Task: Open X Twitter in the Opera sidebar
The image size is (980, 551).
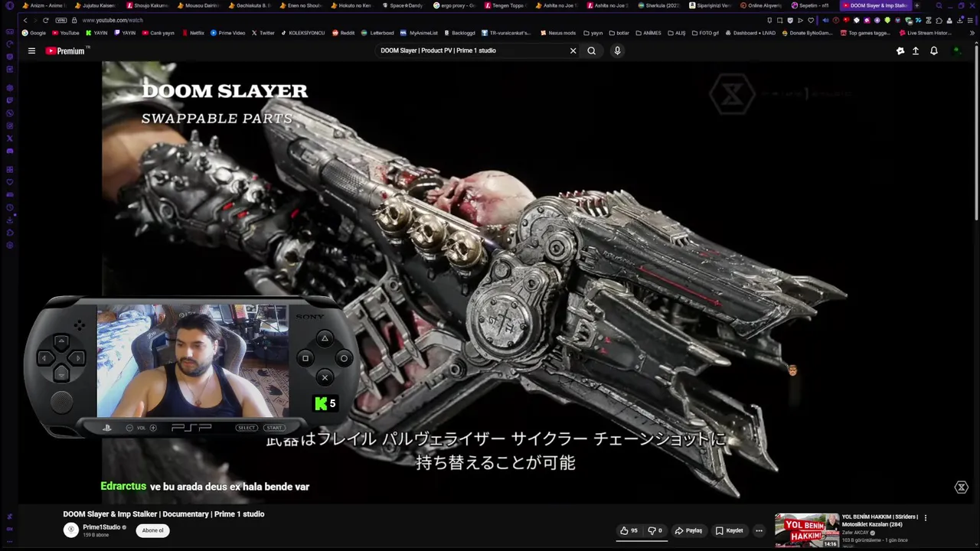Action: 9,138
